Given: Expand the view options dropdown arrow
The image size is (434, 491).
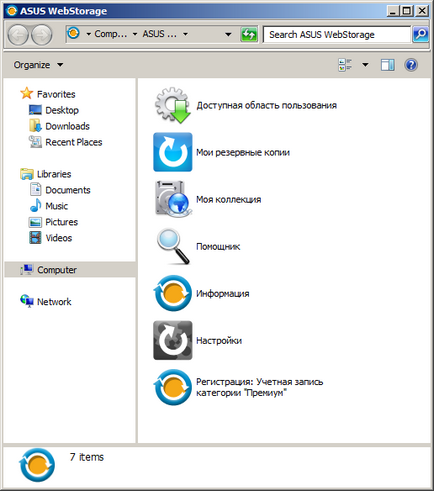Looking at the screenshot, I should click(x=365, y=65).
